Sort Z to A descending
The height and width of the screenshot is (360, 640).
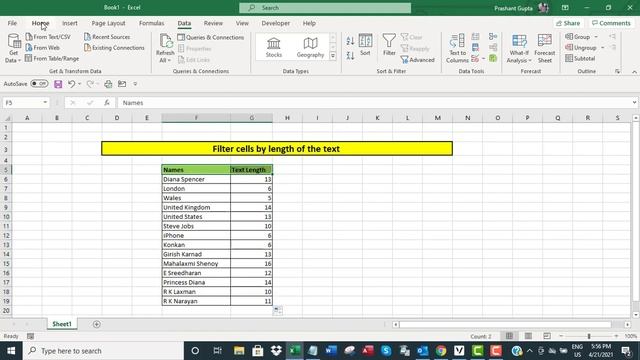[x=350, y=56]
